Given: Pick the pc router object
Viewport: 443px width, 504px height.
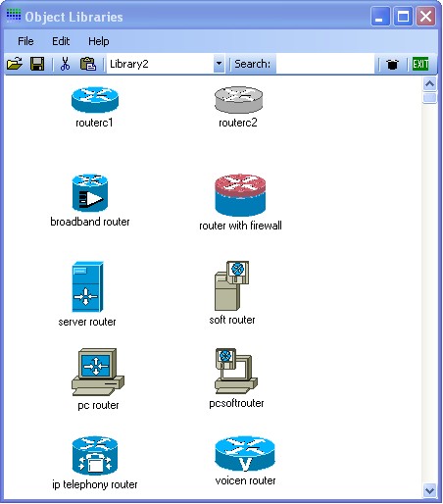Looking at the screenshot, I should pyautogui.click(x=98, y=372).
